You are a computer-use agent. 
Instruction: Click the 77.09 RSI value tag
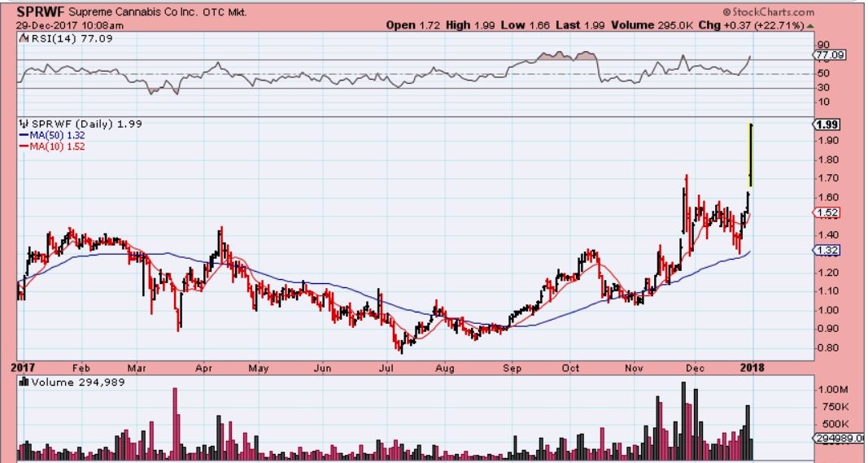point(831,55)
